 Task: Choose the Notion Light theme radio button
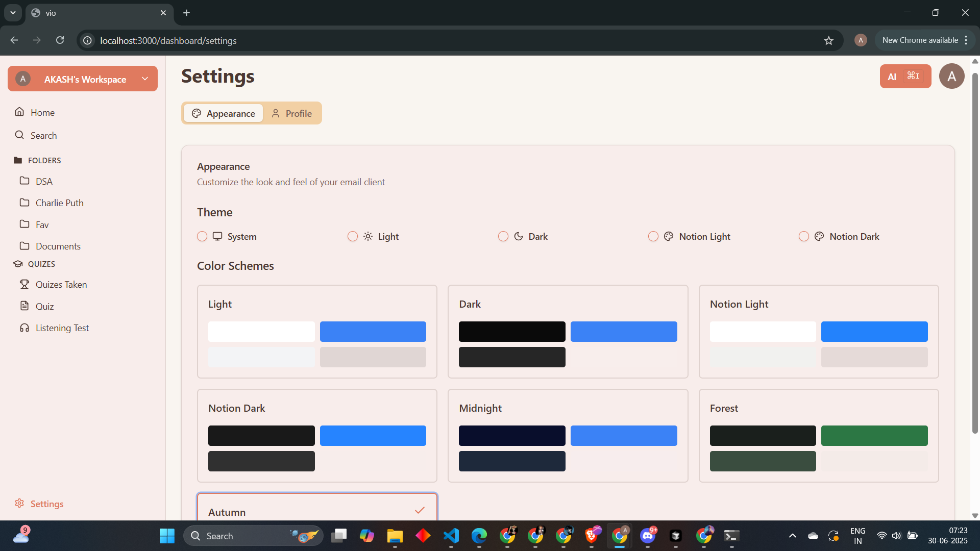pos(653,236)
